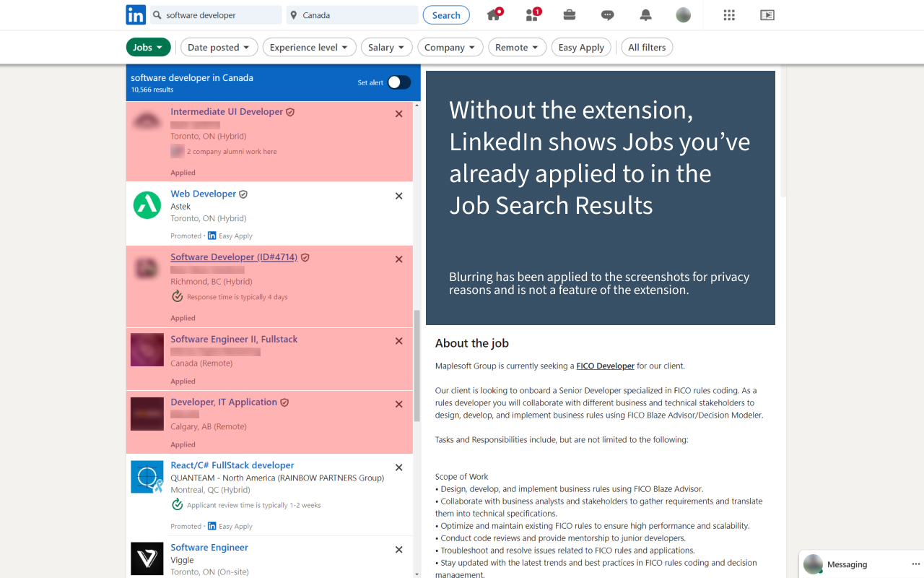Dismiss the Developer, IT Application job

coord(399,405)
